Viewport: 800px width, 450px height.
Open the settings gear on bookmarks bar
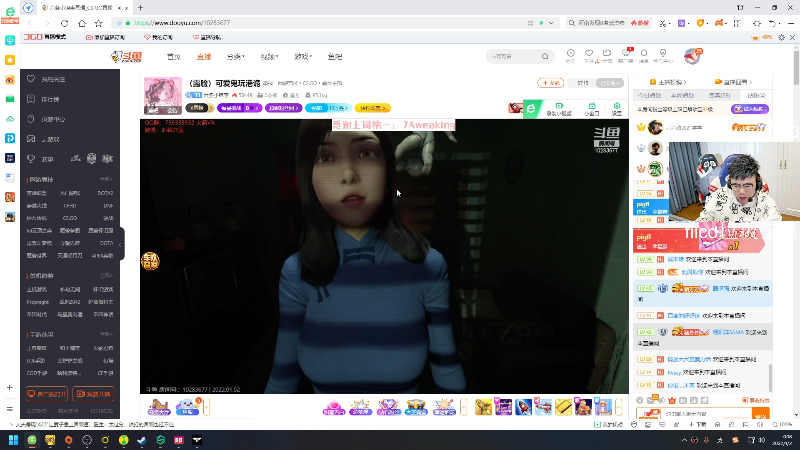tap(781, 37)
